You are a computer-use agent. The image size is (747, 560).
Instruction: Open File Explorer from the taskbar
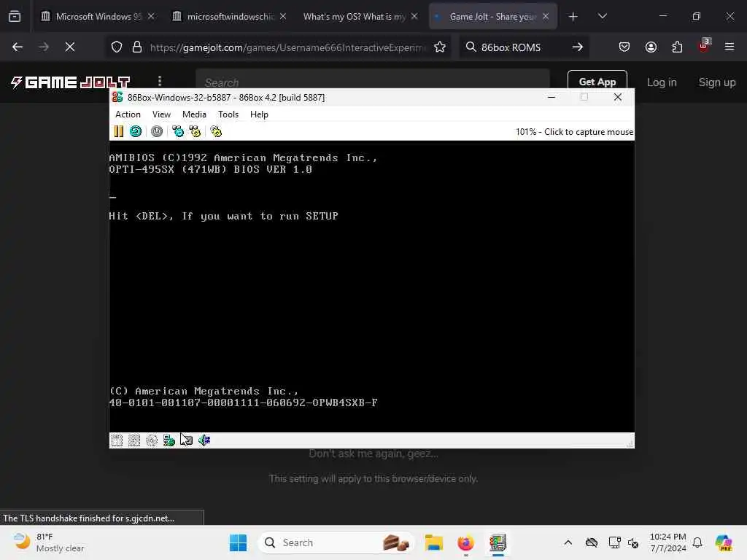[434, 542]
